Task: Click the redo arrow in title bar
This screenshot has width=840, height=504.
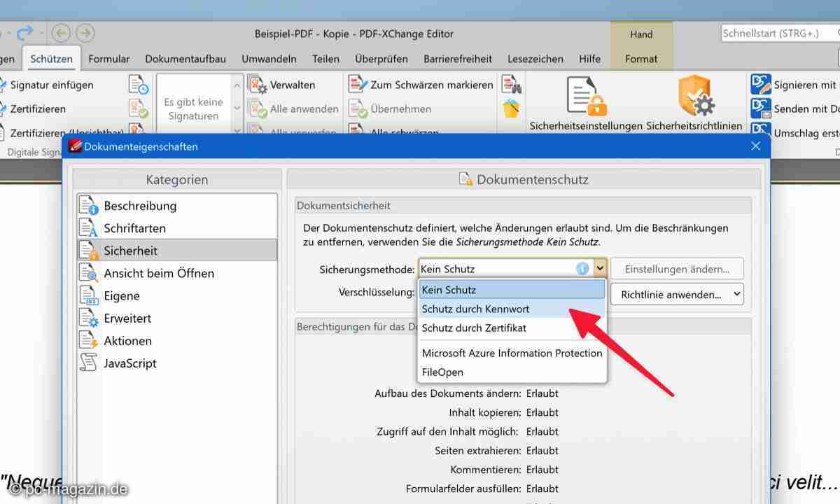Action: pyautogui.click(x=25, y=33)
